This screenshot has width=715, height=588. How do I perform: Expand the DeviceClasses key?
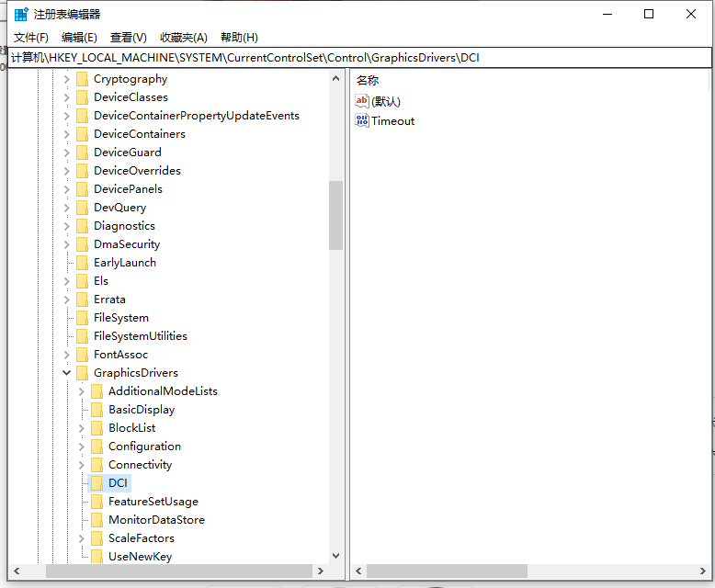point(66,97)
